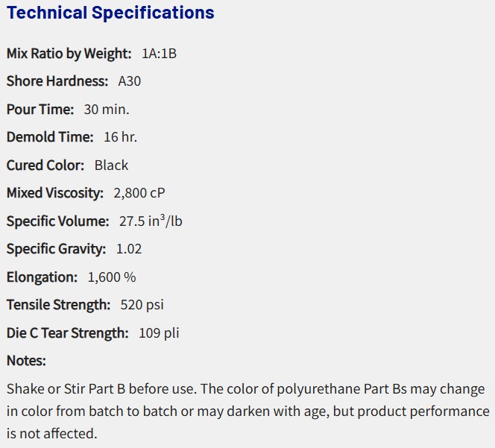The height and width of the screenshot is (448, 495).
Task: Click the Specific Volume label
Action: 57,221
